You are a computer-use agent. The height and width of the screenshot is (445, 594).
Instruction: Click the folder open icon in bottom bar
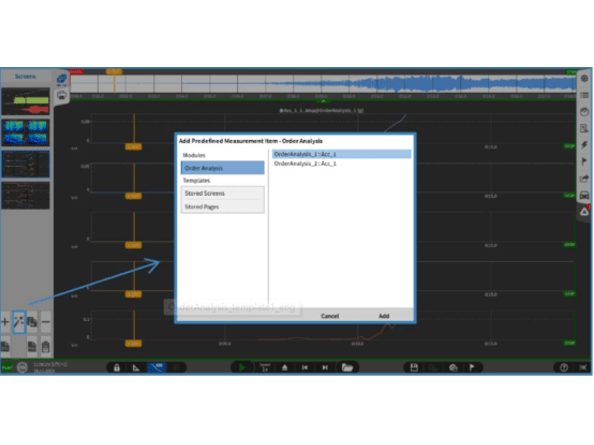click(347, 367)
